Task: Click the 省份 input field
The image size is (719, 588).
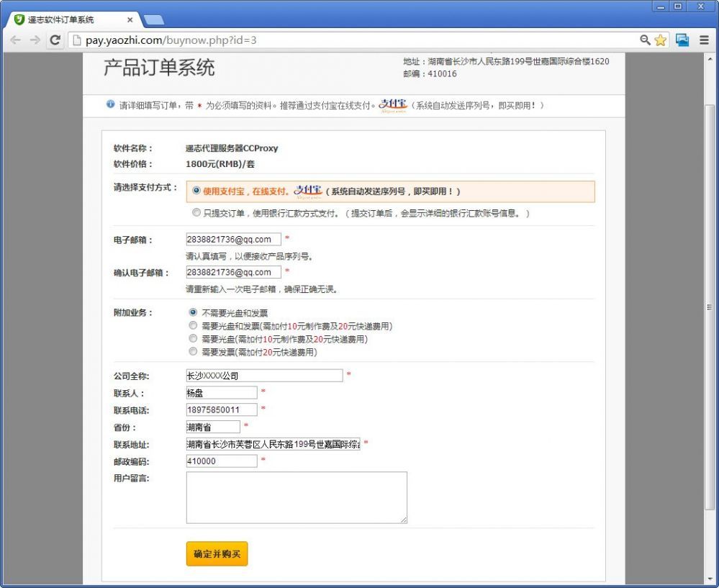Action: [213, 427]
